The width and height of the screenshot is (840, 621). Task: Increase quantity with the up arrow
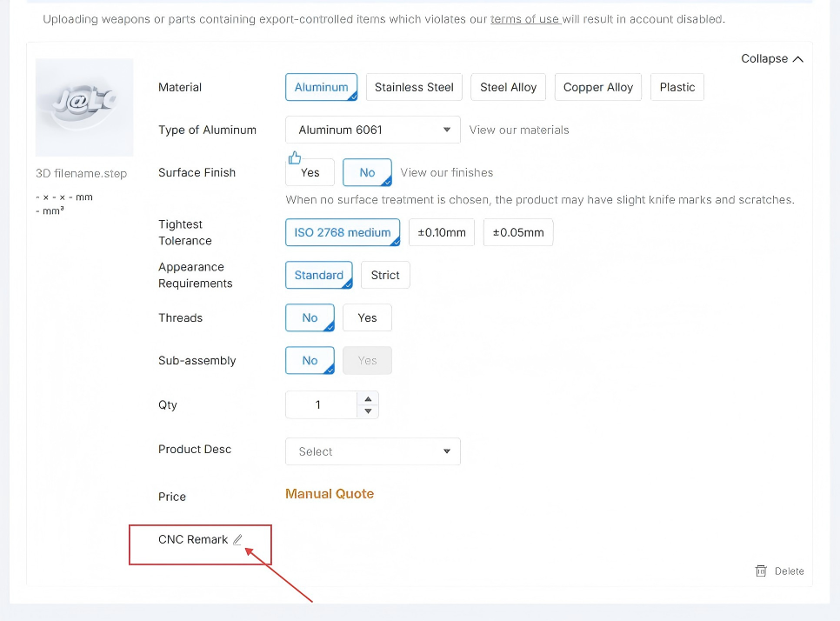tap(368, 398)
